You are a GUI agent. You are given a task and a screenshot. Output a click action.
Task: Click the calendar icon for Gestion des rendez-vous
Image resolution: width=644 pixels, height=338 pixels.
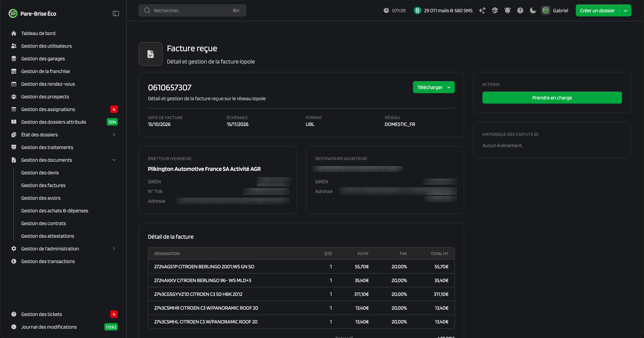coord(14,84)
